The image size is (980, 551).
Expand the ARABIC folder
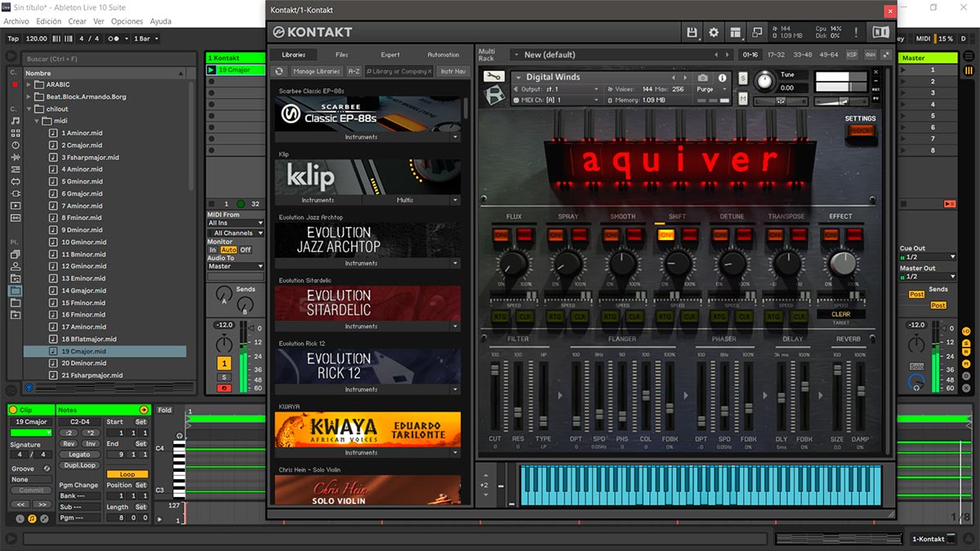(x=29, y=84)
